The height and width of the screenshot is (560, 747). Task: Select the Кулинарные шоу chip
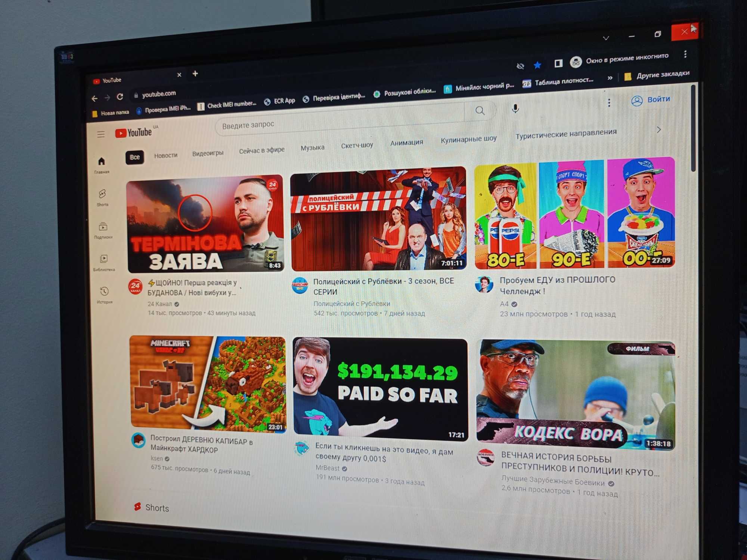[468, 139]
